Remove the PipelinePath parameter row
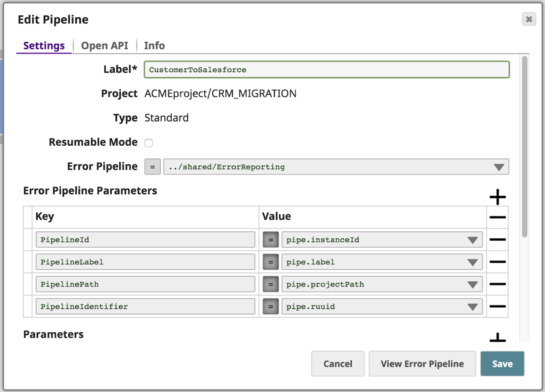Screen dimensions: 545x392 tap(498, 284)
